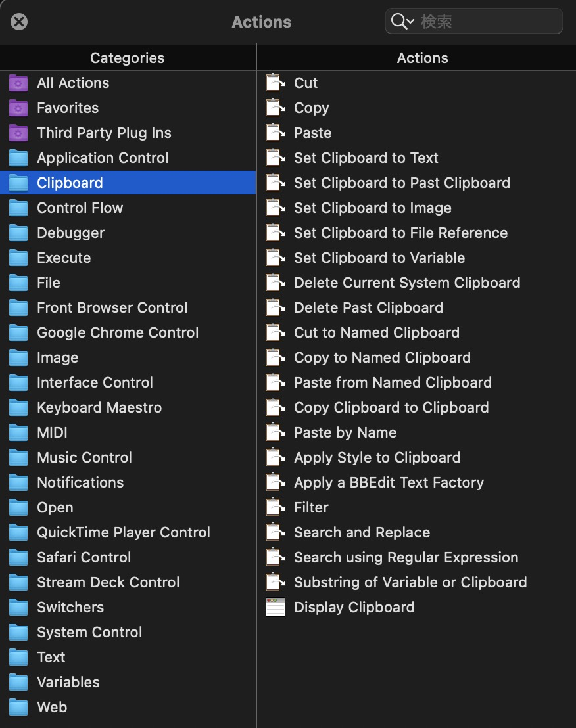Viewport: 576px width, 728px height.
Task: Click the All Actions purple folder icon
Action: (x=18, y=83)
